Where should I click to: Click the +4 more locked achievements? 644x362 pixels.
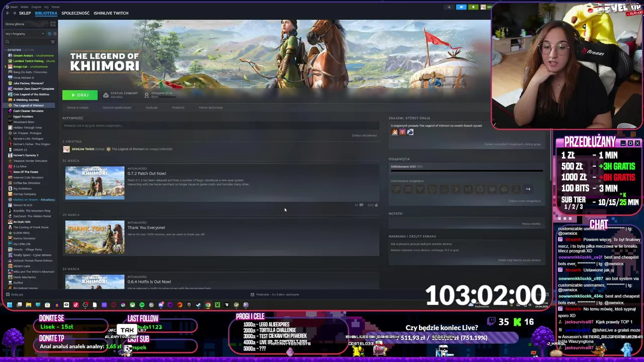pyautogui.click(x=528, y=189)
